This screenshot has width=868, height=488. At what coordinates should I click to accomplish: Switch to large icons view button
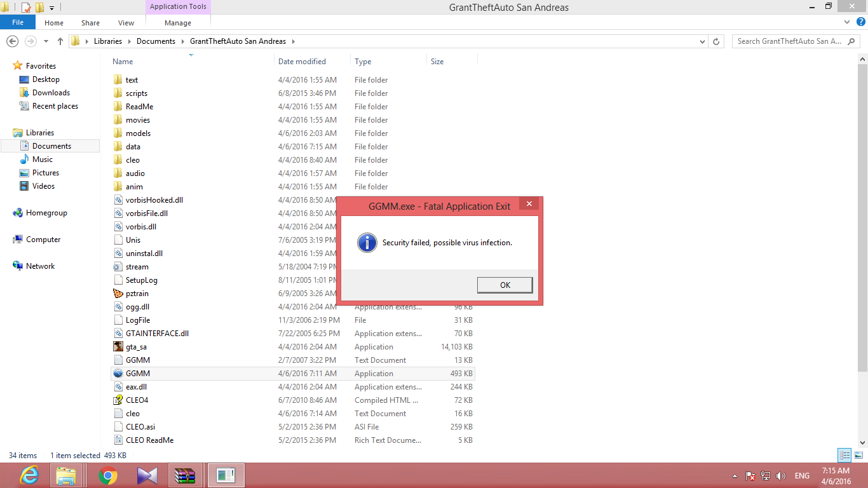coord(858,455)
